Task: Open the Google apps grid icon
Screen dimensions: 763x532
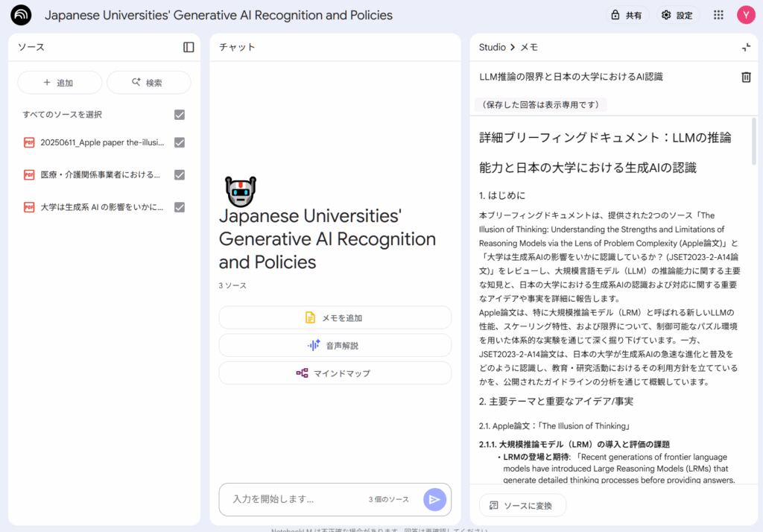Action: [718, 15]
